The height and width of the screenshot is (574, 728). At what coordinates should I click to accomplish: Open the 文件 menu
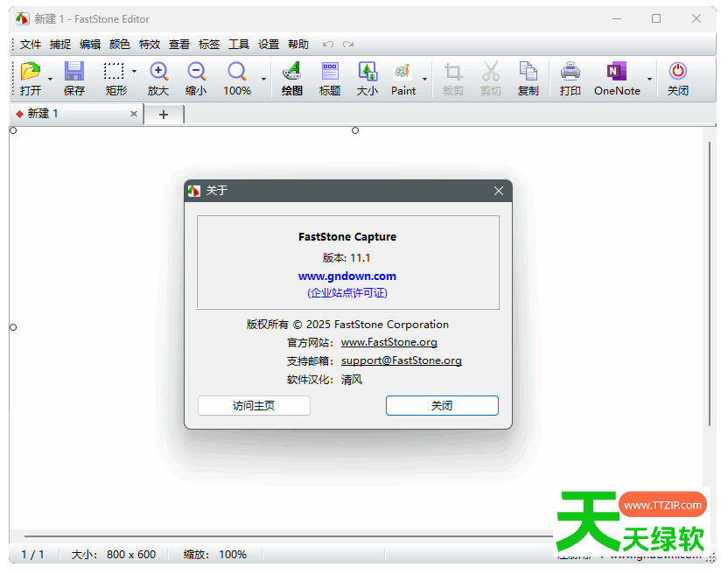click(31, 45)
